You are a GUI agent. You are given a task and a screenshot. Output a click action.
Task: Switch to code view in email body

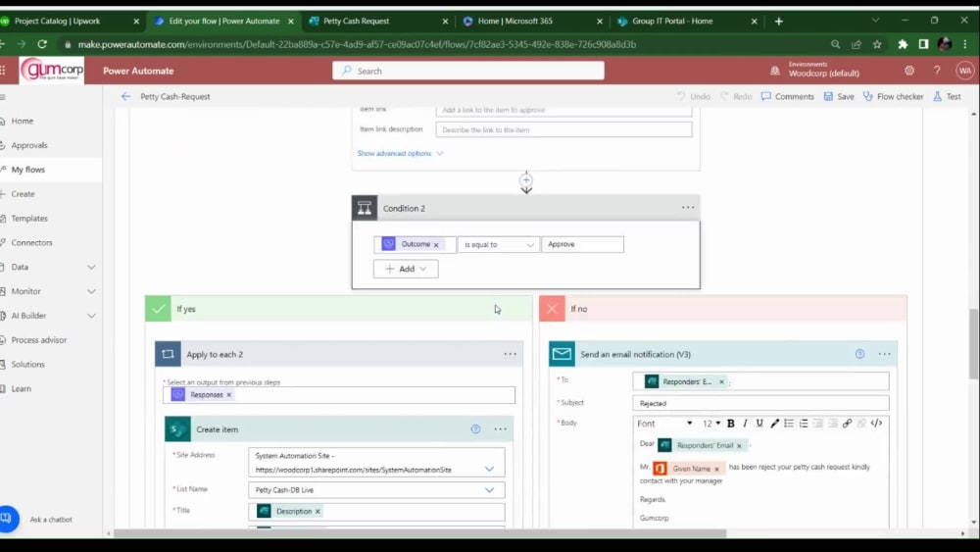tap(876, 424)
